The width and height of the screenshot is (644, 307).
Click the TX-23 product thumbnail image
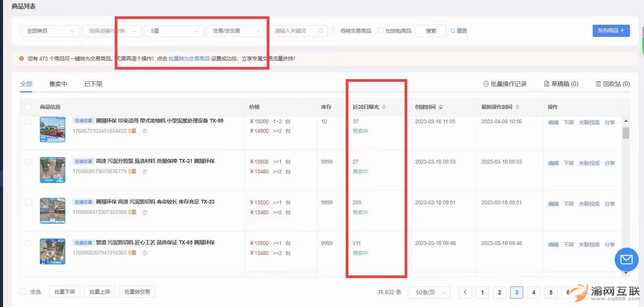[x=52, y=210]
